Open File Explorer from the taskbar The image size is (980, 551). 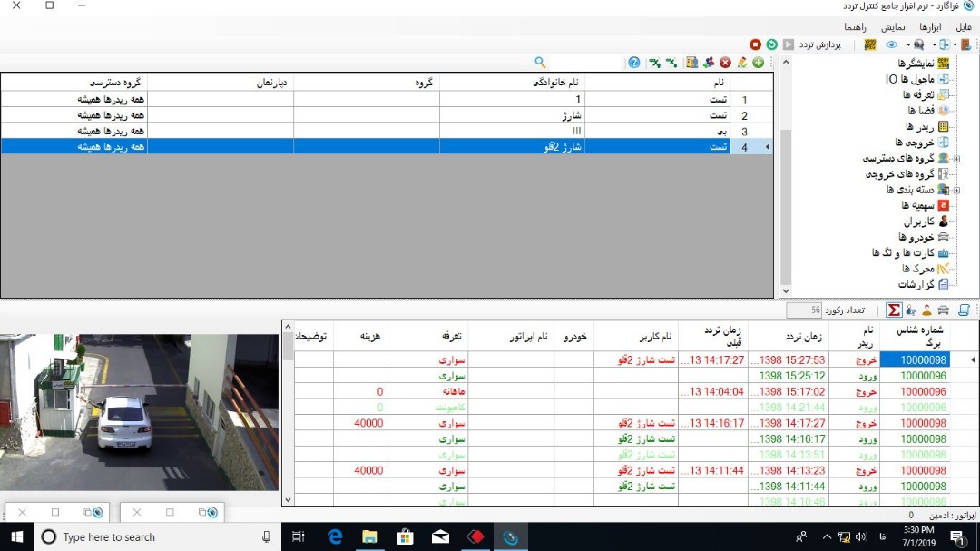pos(370,536)
